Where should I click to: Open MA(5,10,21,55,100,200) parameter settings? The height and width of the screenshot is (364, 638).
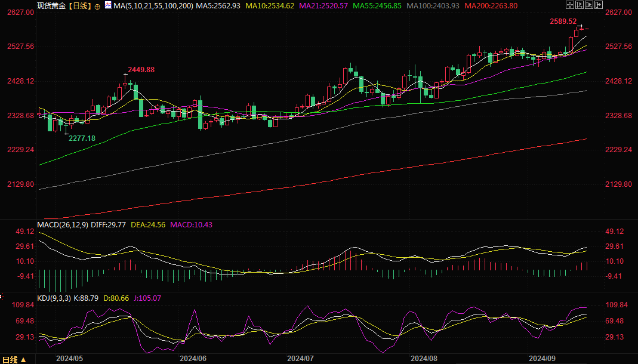(x=154, y=6)
